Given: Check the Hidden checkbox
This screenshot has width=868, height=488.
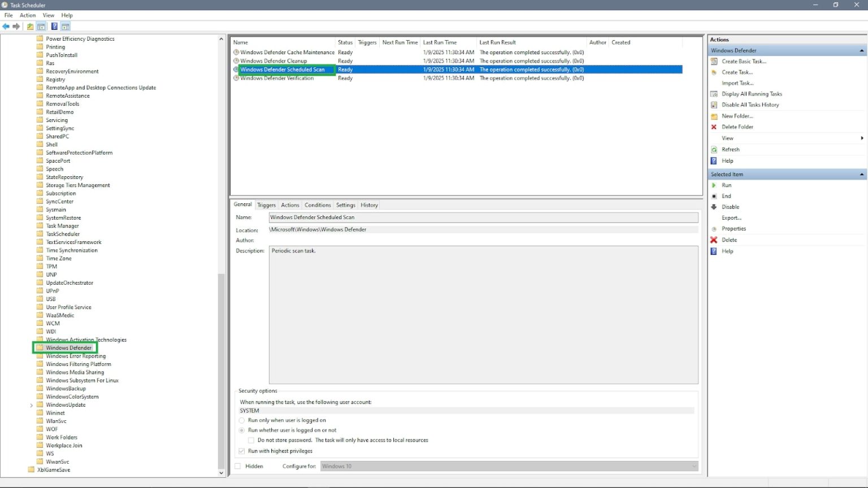Looking at the screenshot, I should click(237, 466).
